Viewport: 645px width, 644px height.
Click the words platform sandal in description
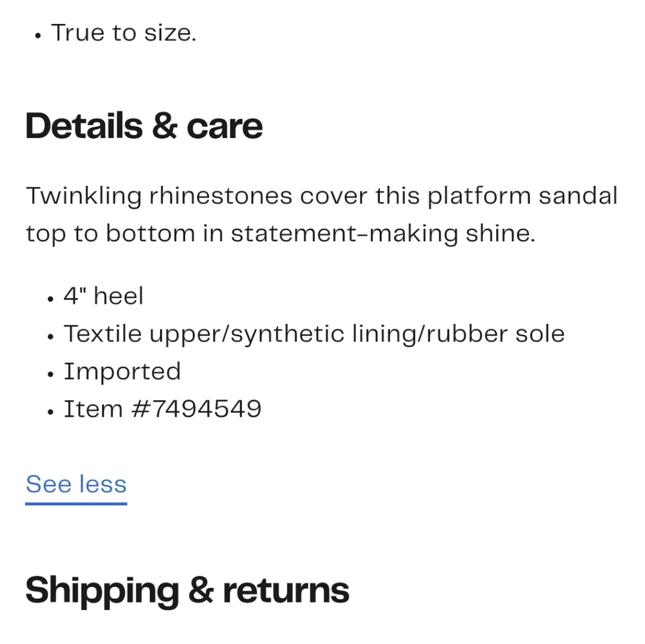(522, 196)
